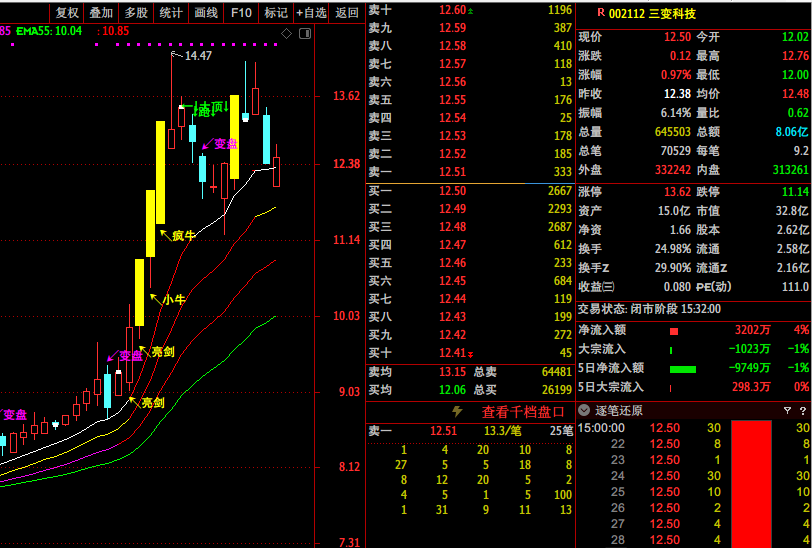Click the red R icon beside stock code

601,13
